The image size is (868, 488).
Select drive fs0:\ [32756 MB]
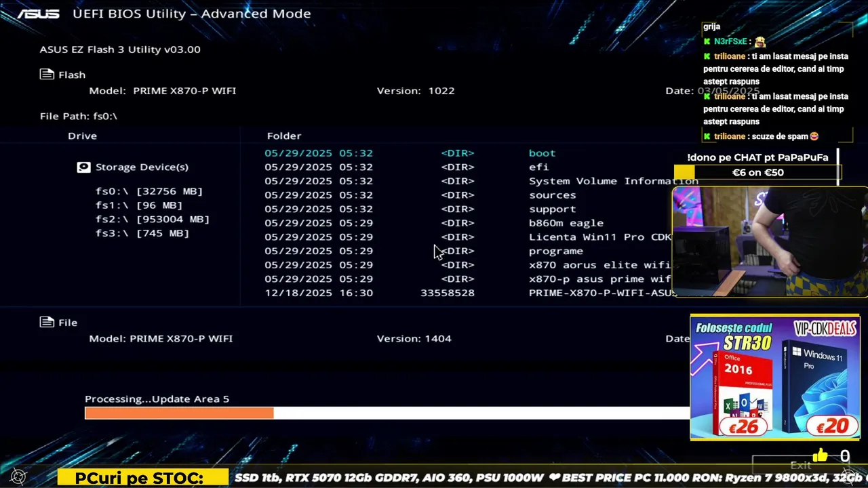(x=149, y=191)
